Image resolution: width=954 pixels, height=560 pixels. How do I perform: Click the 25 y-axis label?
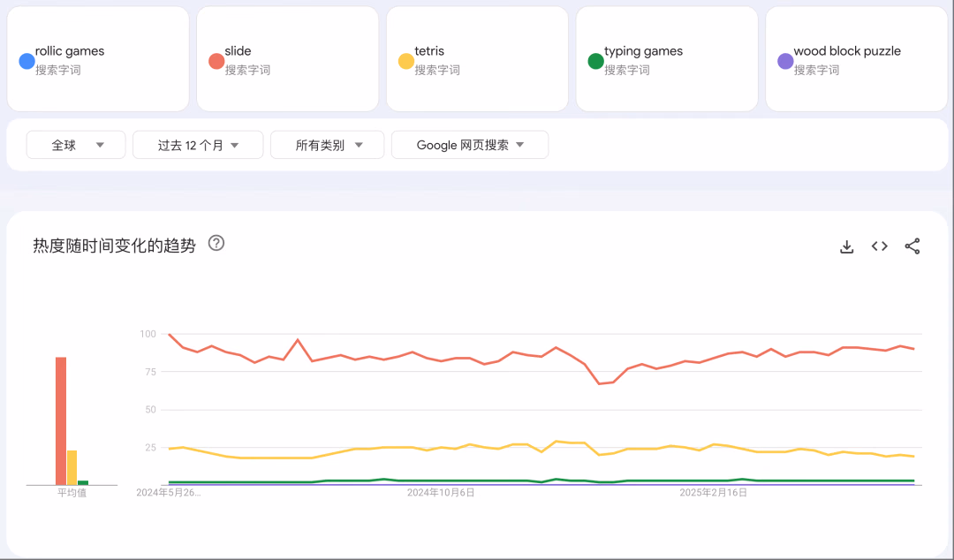click(150, 448)
